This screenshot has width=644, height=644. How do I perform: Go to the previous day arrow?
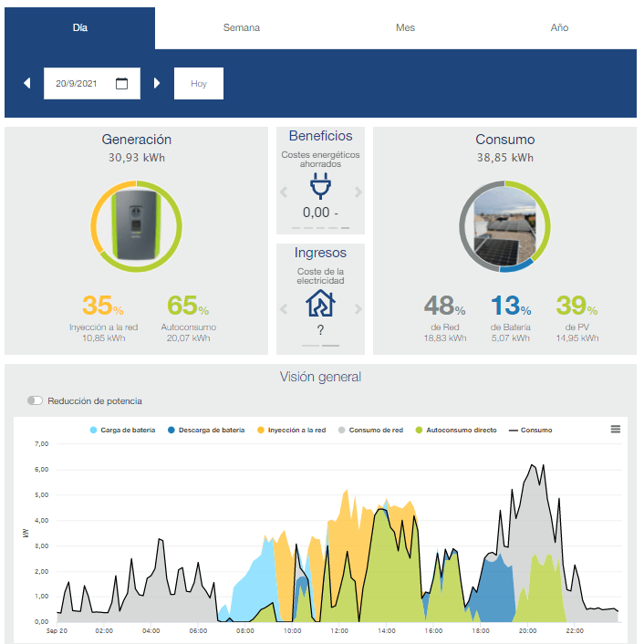pos(27,83)
